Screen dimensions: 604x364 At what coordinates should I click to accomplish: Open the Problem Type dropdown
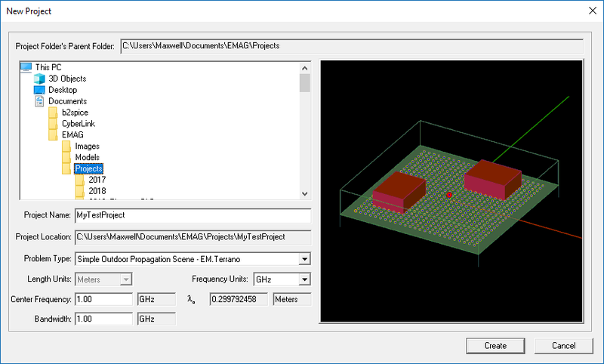click(x=304, y=259)
